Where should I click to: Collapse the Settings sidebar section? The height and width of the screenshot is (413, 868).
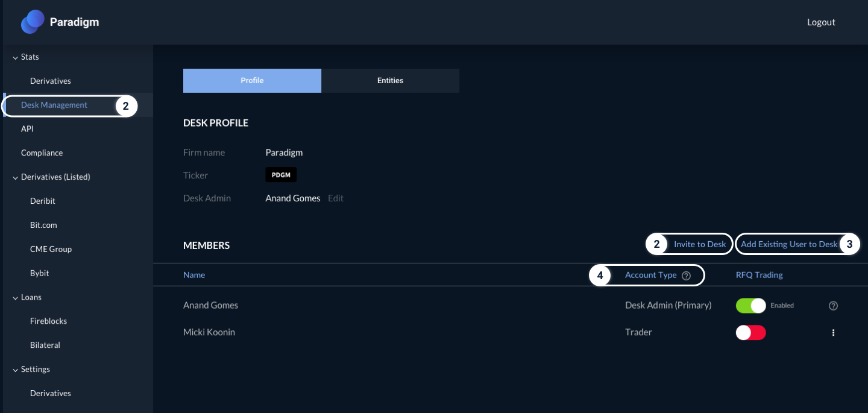[x=16, y=370]
